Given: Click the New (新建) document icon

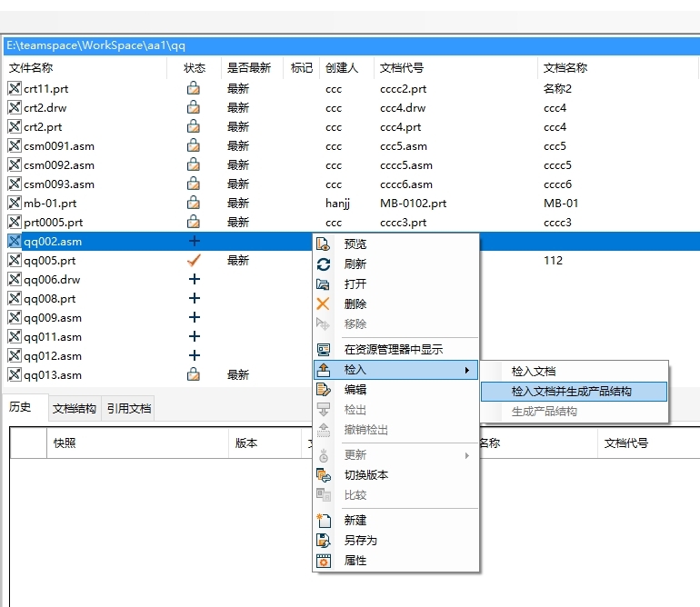Looking at the screenshot, I should point(324,521).
